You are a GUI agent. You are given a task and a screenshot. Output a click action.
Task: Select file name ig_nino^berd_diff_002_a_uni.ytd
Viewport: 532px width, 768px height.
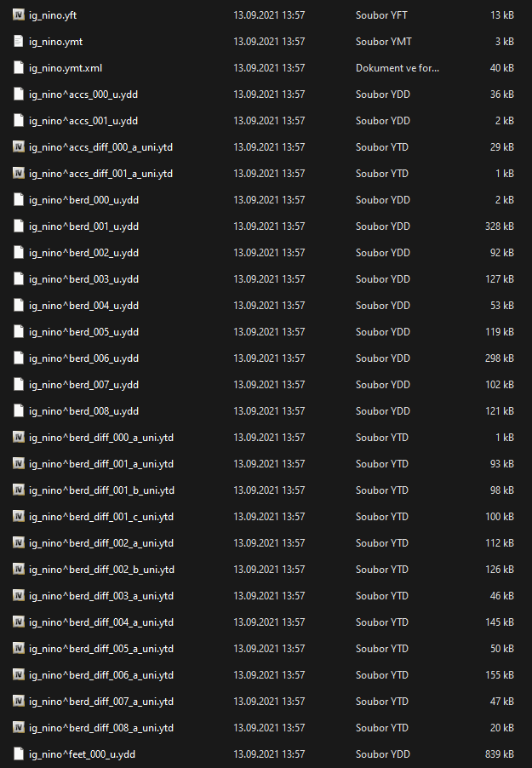pos(101,542)
